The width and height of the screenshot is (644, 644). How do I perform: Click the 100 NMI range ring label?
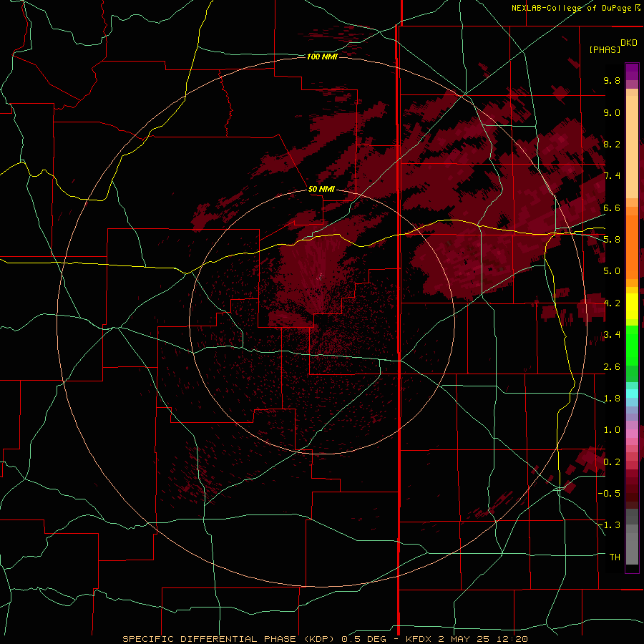click(322, 57)
